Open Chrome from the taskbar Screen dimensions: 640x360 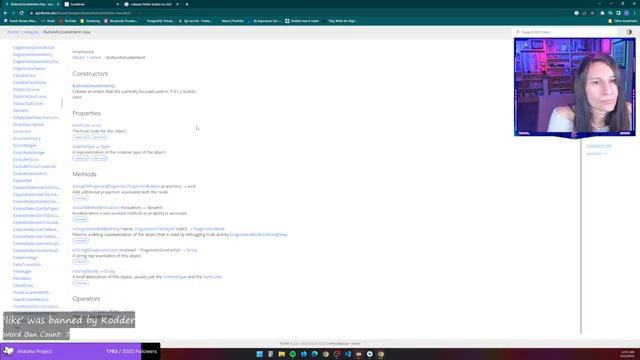point(381,354)
